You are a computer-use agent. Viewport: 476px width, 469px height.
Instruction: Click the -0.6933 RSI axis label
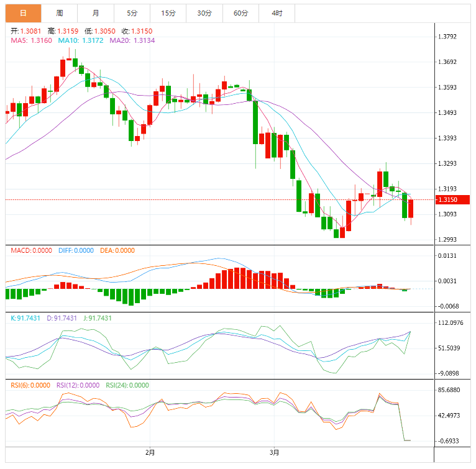coord(448,441)
